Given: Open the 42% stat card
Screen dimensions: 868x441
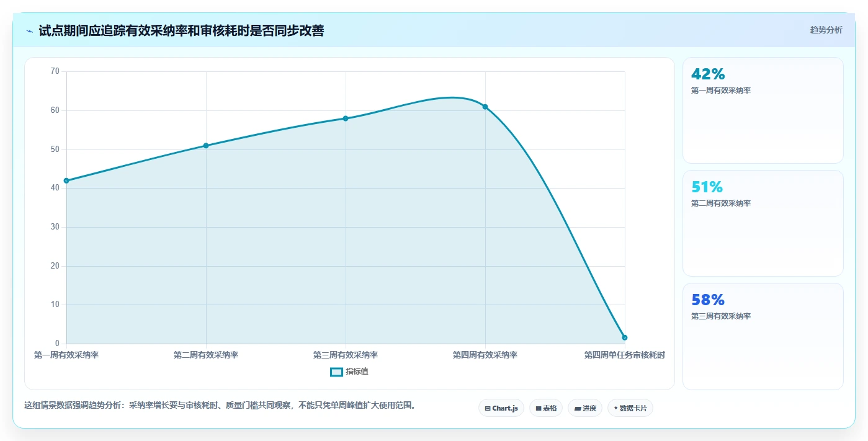Looking at the screenshot, I should click(763, 110).
